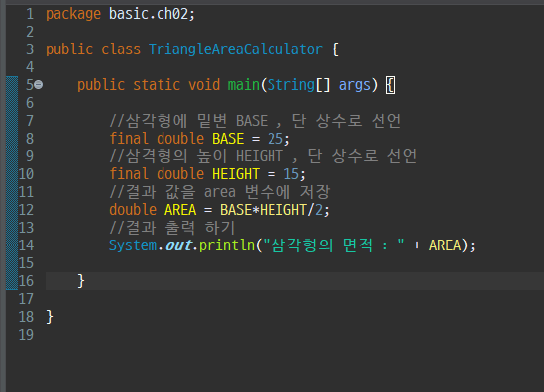Click double keyword on line 12
The width and height of the screenshot is (544, 392).
[133, 210]
